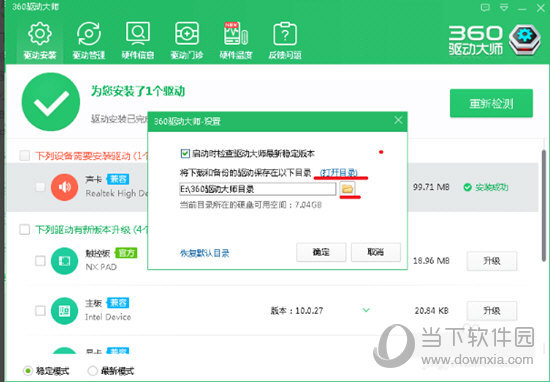Click the 触控板 touchpad device icon
Image resolution: width=550 pixels, height=382 pixels.
click(64, 261)
